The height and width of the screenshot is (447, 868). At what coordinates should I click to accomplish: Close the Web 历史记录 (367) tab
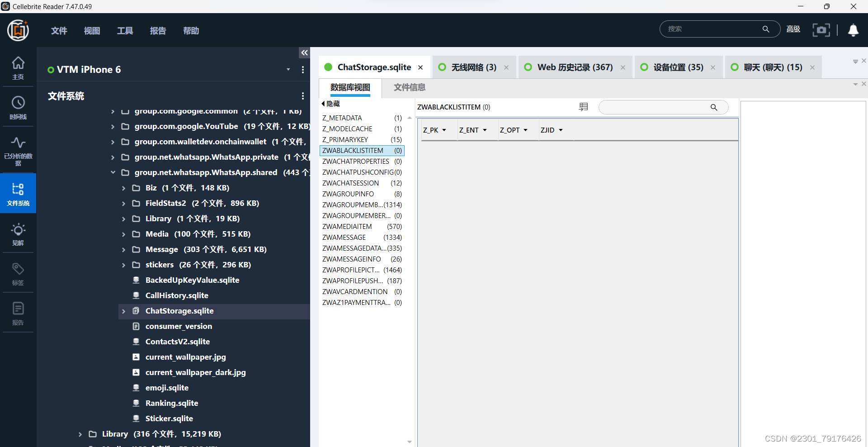click(623, 67)
